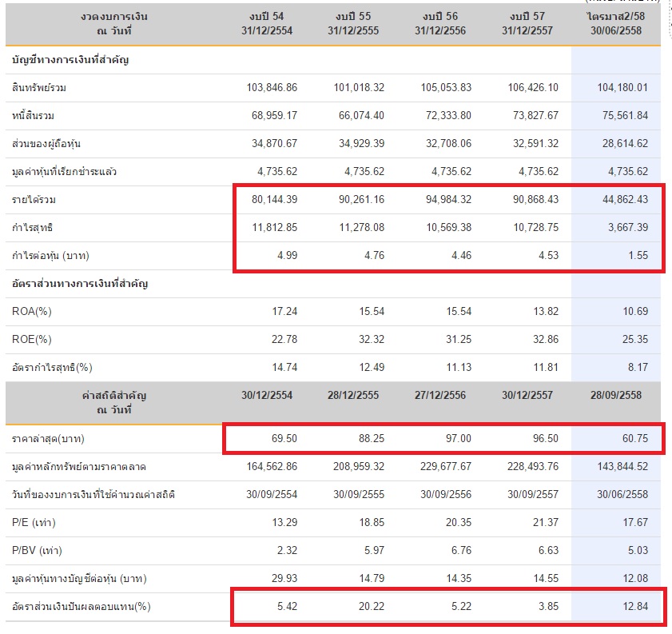Click the มูลค่าหุ้นที่เรียกชำระแล้ว row label
Viewport: 672px width, 634px height.
(x=64, y=172)
